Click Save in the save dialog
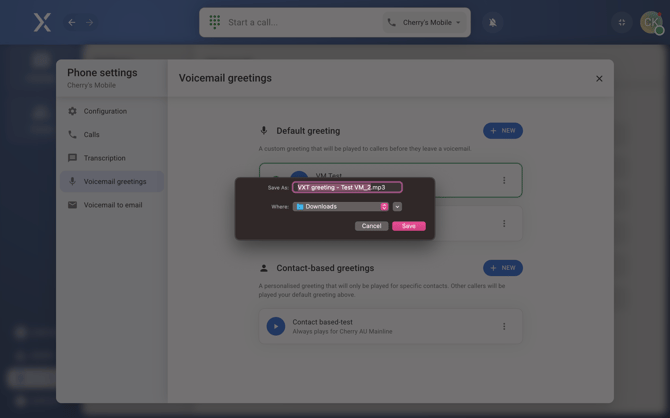The width and height of the screenshot is (670, 418). [408, 226]
